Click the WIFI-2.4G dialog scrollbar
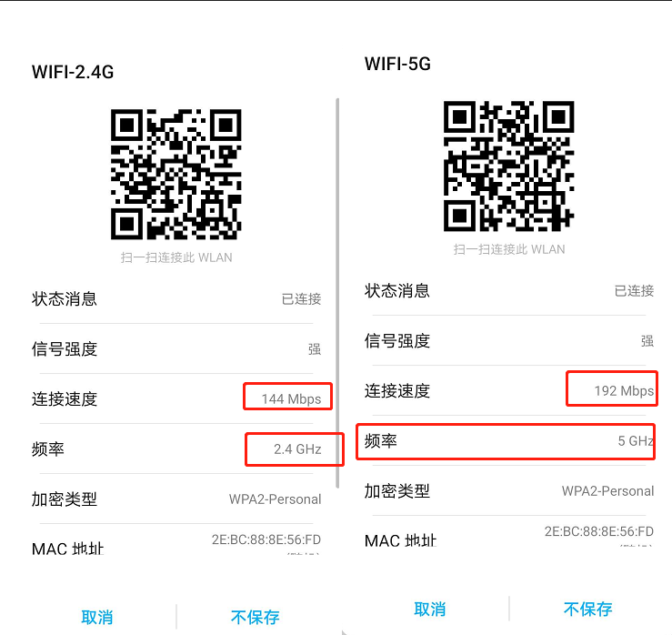Image resolution: width=672 pixels, height=635 pixels. click(337, 293)
